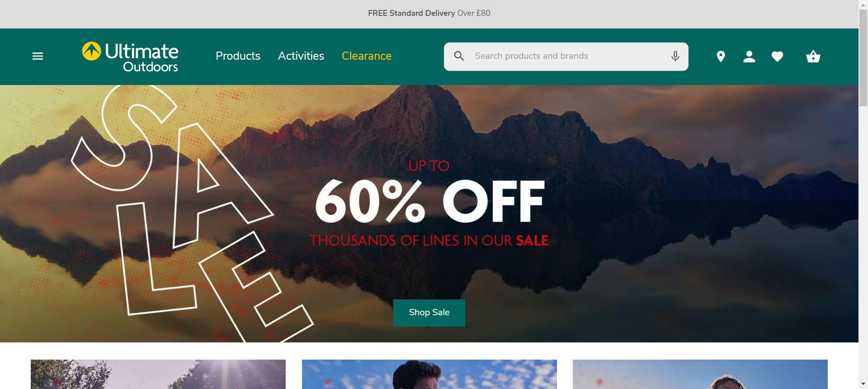Click the 60% OFF sale hero banner
This screenshot has width=868, height=389.
429,213
